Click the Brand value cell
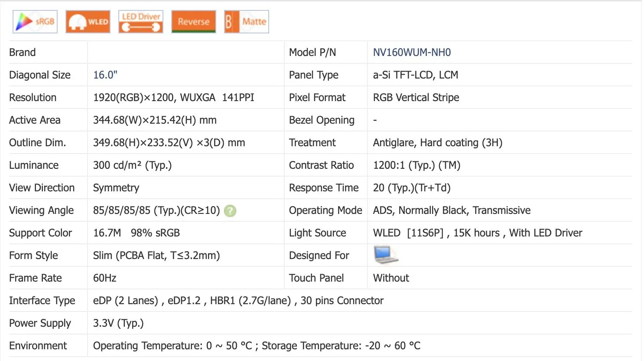644x361 pixels. [185, 53]
